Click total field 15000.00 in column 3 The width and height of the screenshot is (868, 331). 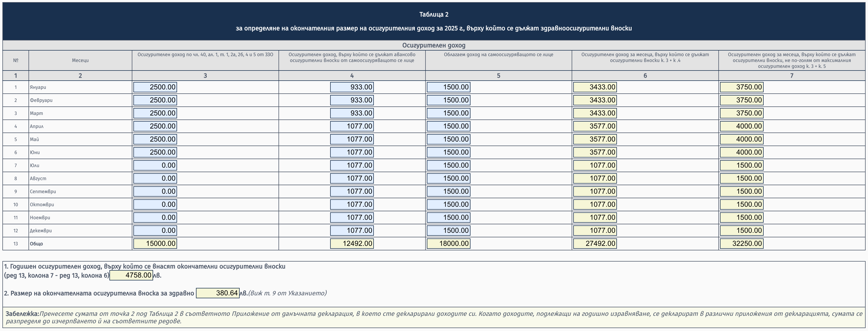pos(155,243)
